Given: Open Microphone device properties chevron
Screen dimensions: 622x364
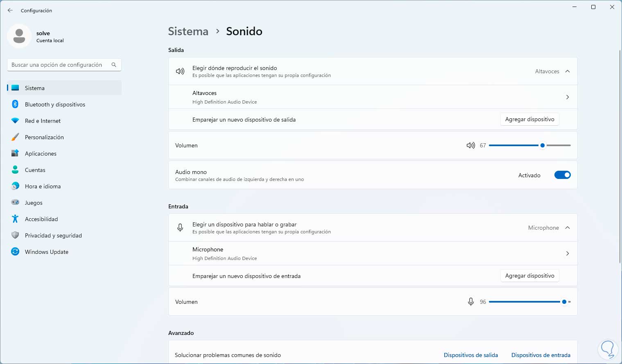Looking at the screenshot, I should (x=568, y=253).
